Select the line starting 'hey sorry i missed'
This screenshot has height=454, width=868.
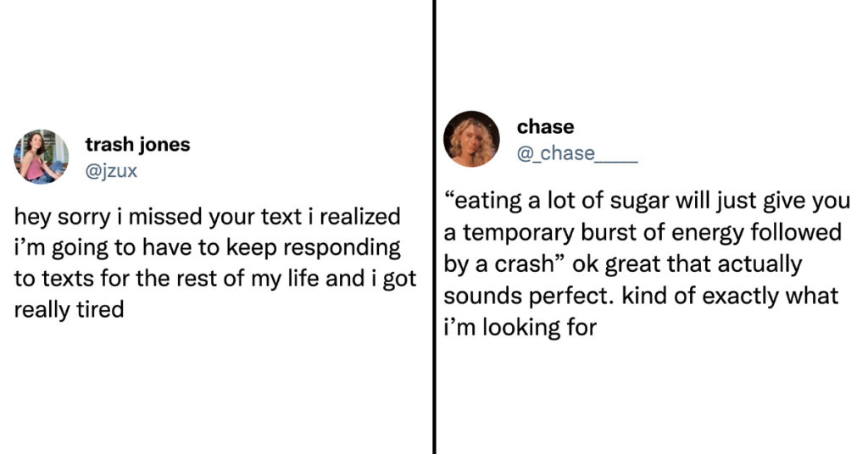tap(207, 217)
